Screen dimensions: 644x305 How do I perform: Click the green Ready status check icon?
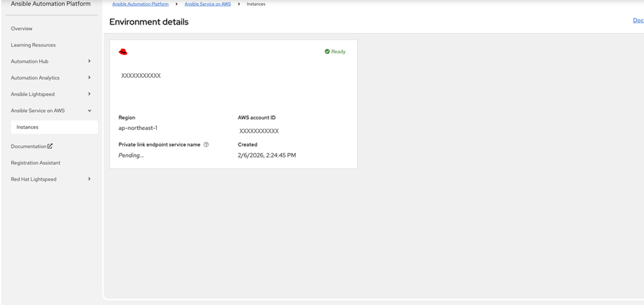[x=327, y=52]
